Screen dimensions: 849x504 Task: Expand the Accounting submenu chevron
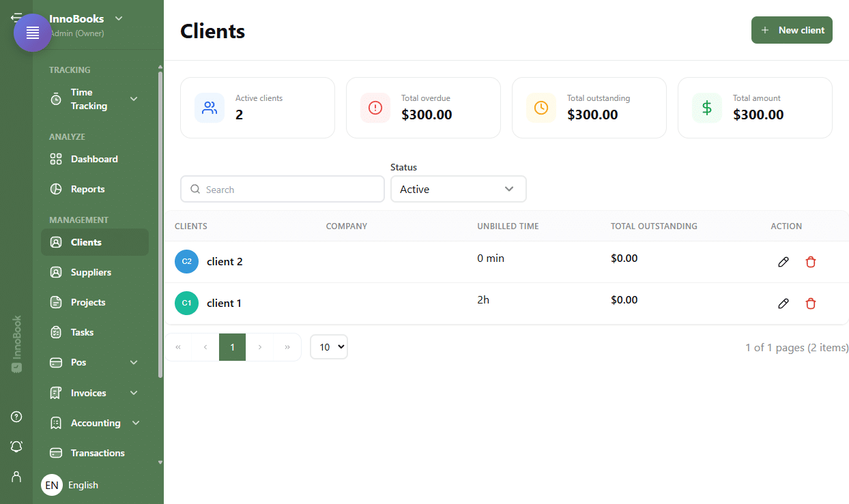pos(136,423)
